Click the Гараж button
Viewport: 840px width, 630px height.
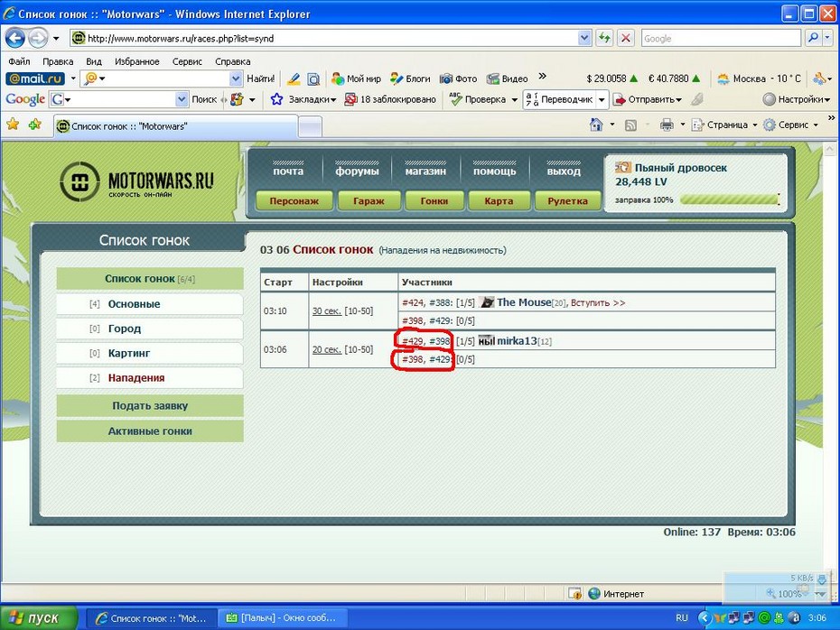pos(369,201)
